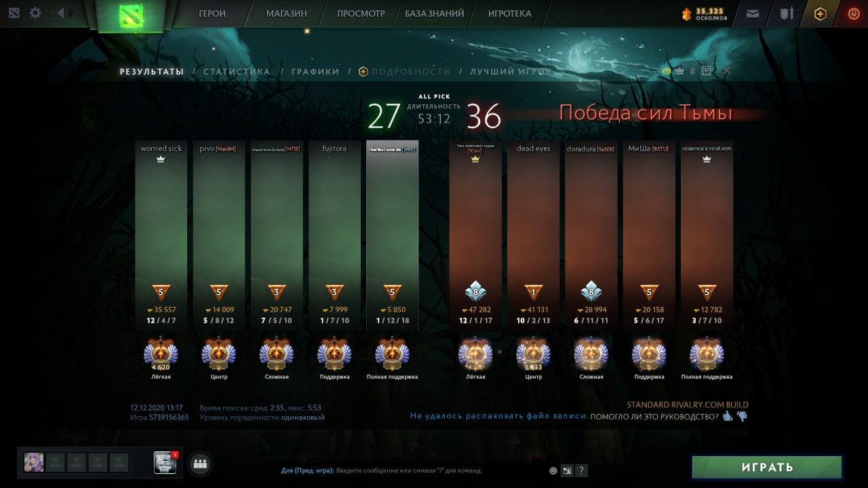868x488 pixels.
Task: Switch to ПОДРОБНОСТИ tab
Action: pyautogui.click(x=405, y=71)
